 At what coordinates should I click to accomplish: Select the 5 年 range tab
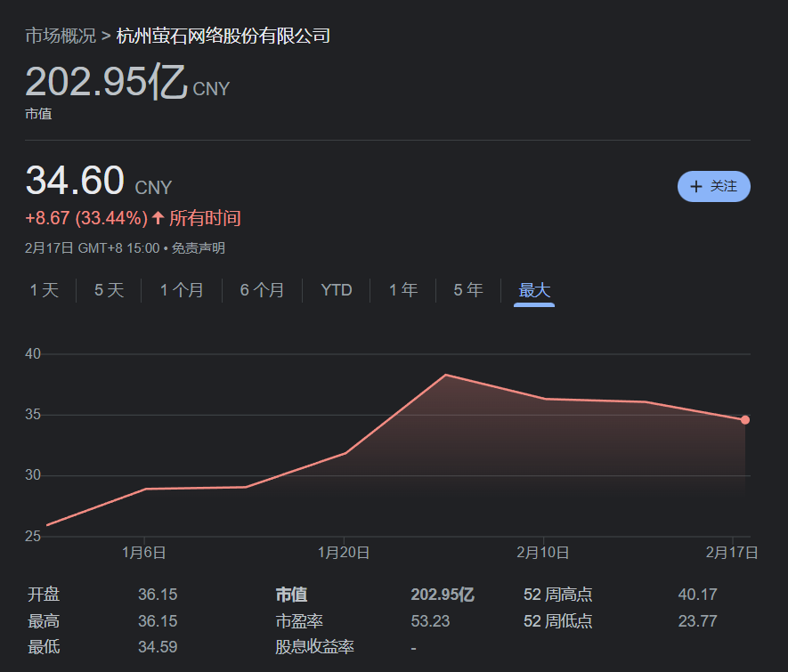(468, 290)
